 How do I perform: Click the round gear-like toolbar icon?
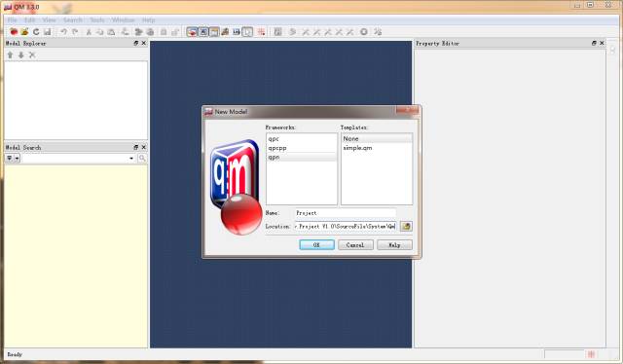click(x=363, y=32)
